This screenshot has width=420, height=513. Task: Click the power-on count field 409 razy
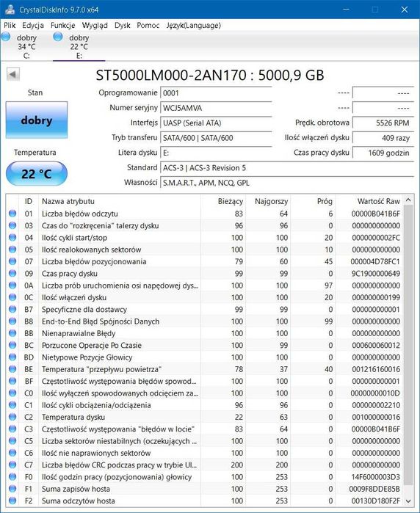[383, 138]
